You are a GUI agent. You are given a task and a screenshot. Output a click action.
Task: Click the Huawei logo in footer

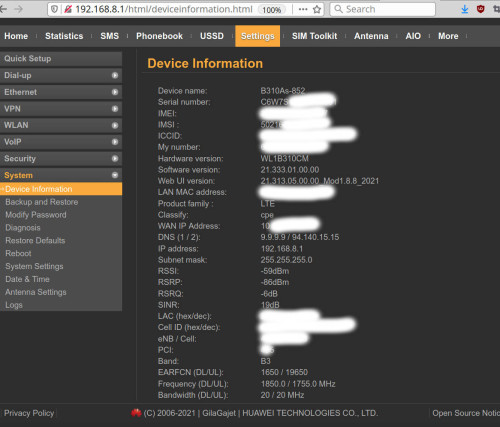[136, 413]
